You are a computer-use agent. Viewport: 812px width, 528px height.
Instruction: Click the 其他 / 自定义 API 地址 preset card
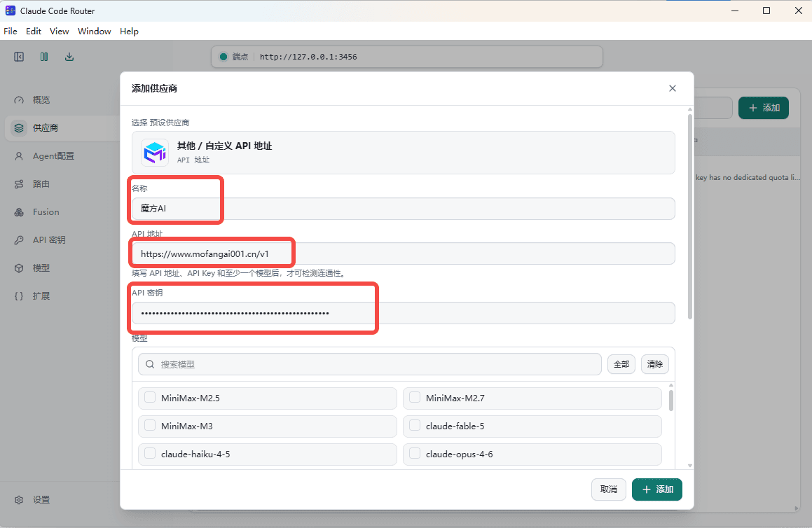pos(403,153)
